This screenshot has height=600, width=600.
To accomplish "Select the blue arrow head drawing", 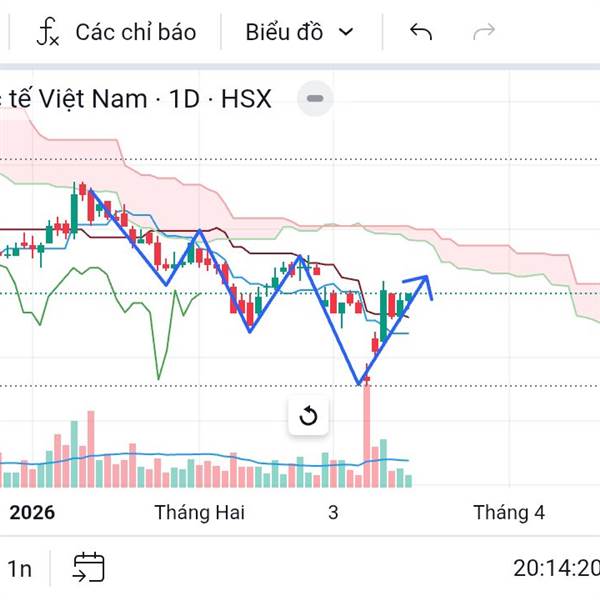I will tap(425, 283).
